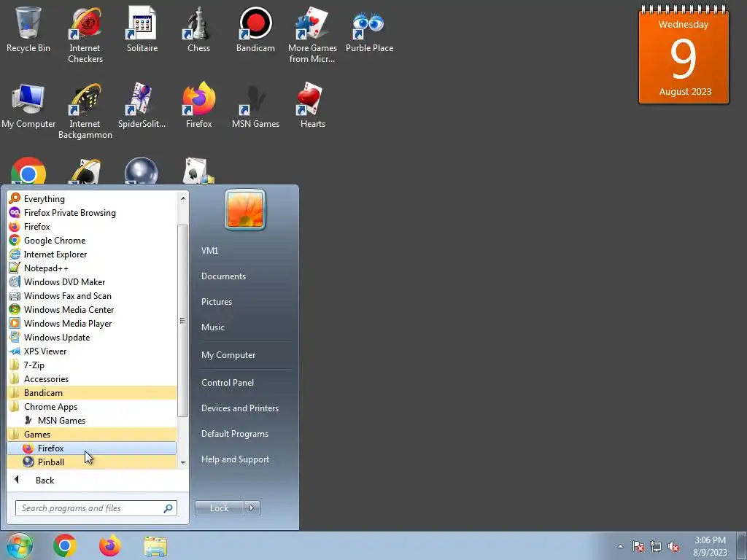Open the VM1 user folder link
The width and height of the screenshot is (747, 560).
click(209, 251)
